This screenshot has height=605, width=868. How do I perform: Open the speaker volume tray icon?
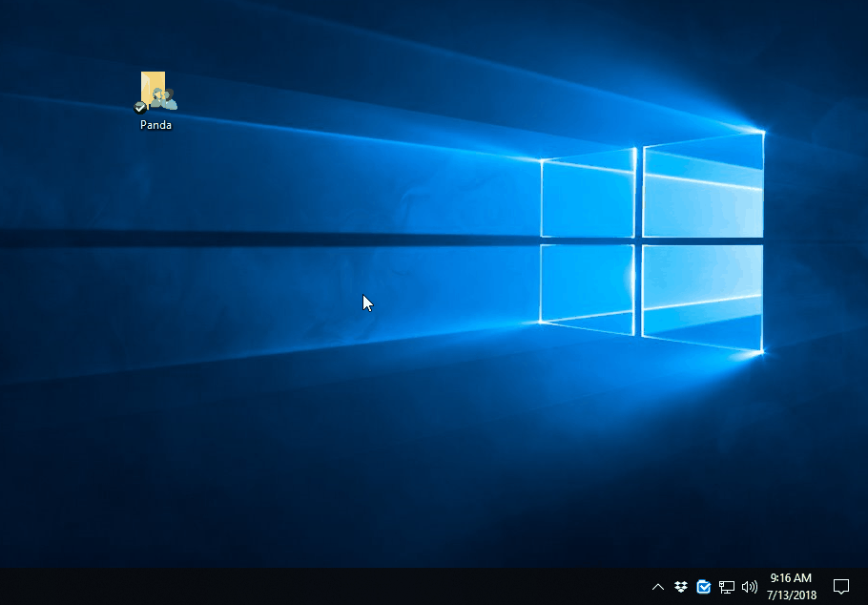point(749,587)
